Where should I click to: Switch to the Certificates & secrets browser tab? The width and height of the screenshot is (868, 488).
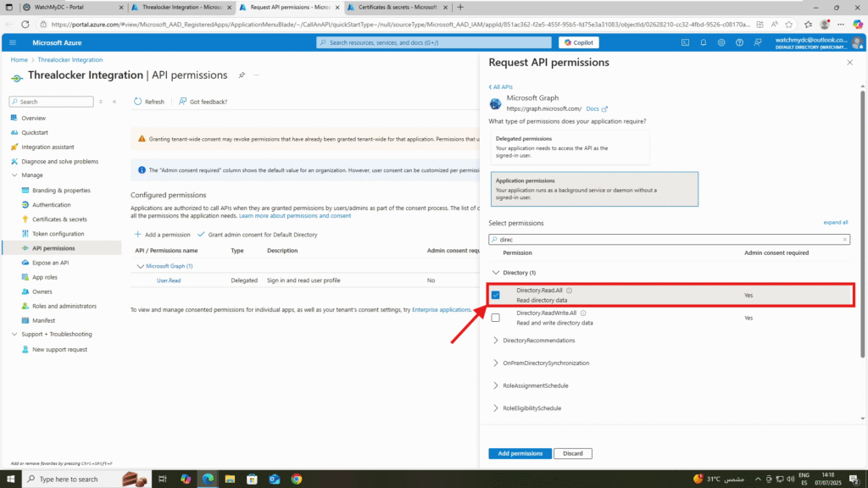(x=397, y=7)
